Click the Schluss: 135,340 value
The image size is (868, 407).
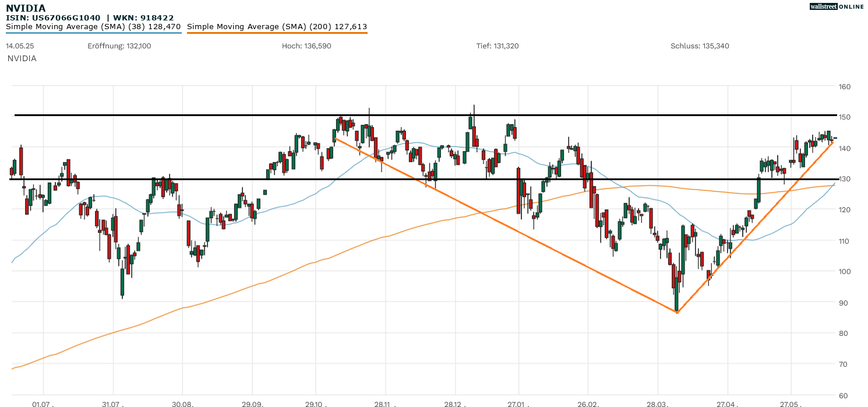(700, 46)
